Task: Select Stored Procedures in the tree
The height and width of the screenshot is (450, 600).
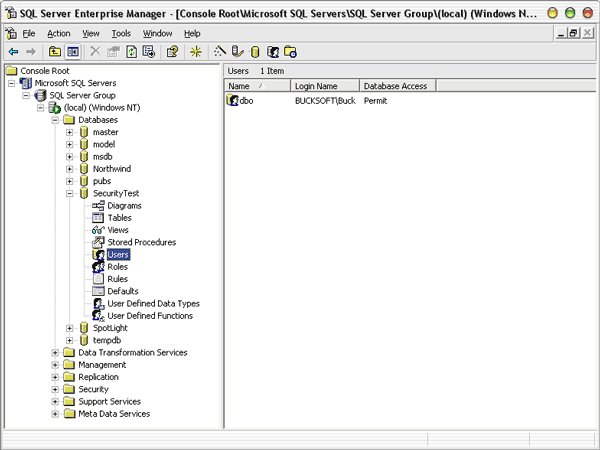Action: pos(141,242)
